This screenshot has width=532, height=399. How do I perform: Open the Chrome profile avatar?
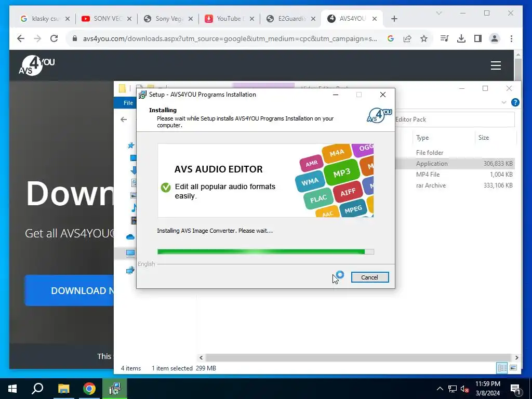[495, 38]
